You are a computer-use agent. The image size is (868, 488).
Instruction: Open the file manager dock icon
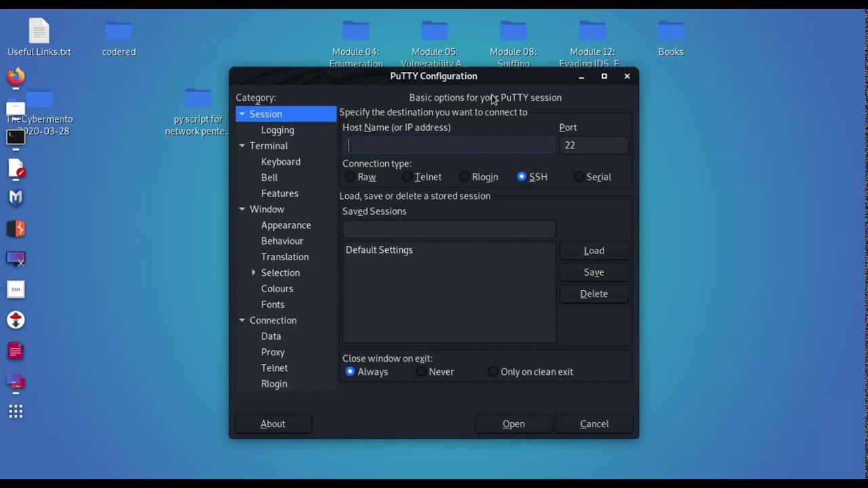pos(16,108)
